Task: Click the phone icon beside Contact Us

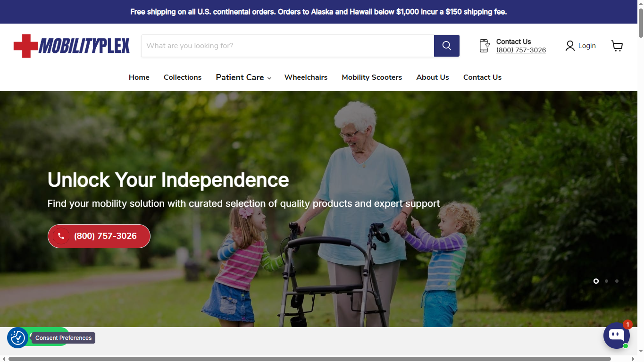Action: click(485, 46)
